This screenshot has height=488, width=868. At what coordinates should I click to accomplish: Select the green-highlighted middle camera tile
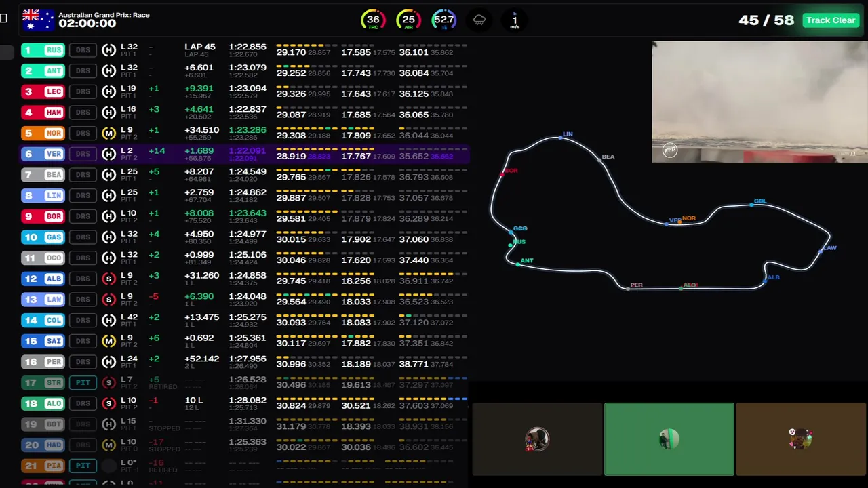click(669, 439)
